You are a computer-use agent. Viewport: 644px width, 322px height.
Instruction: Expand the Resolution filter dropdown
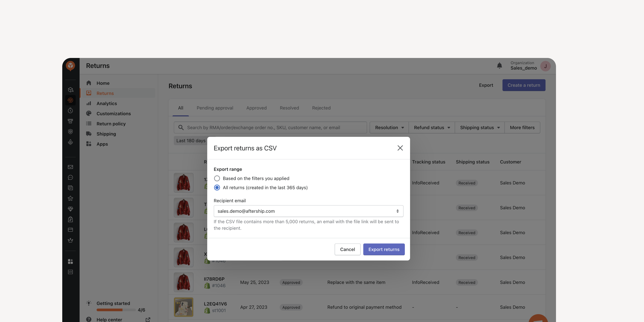389,128
